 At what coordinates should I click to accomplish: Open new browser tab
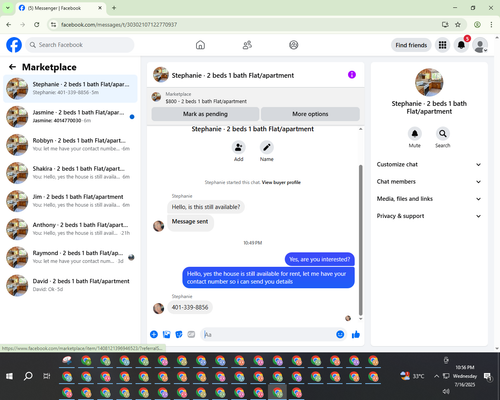pyautogui.click(x=114, y=8)
